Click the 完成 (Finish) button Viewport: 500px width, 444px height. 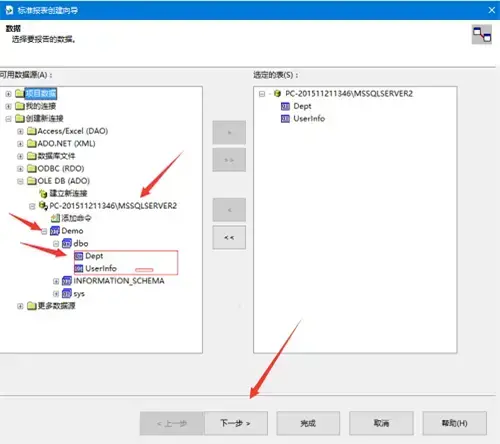click(x=308, y=423)
